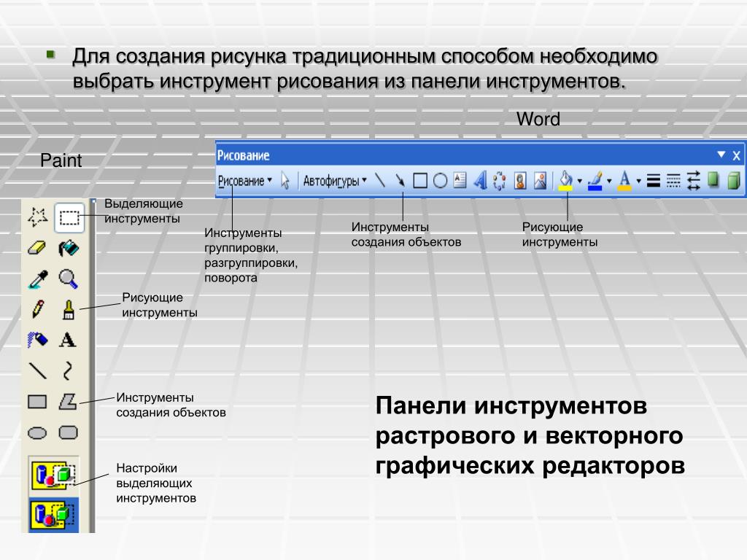The image size is (747, 560).
Task: Click the 'Paint' label text
Action: click(x=61, y=160)
